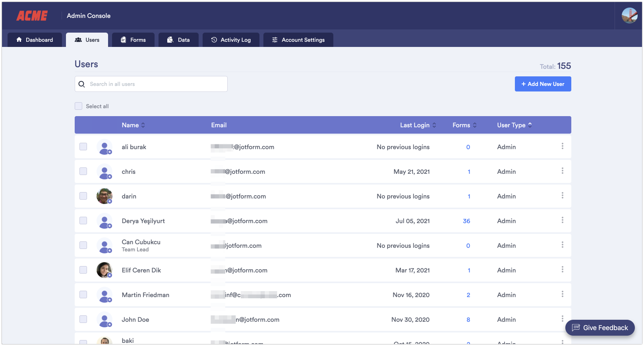The width and height of the screenshot is (644, 346).
Task: Open three-dot menu for Martin Friedman
Action: pyautogui.click(x=562, y=294)
